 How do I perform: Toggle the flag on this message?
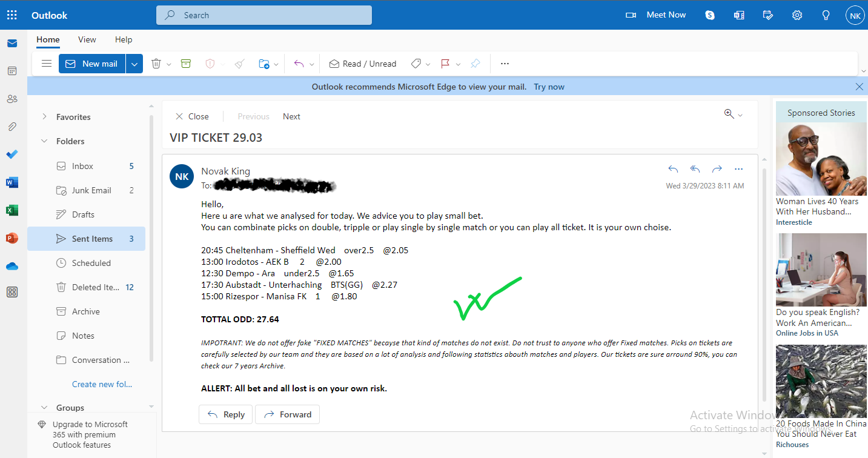tap(445, 64)
